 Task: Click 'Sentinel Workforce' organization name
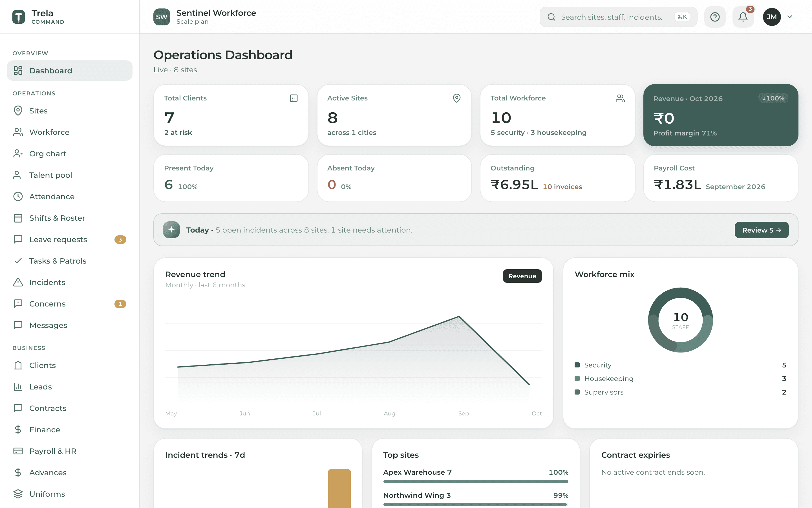pyautogui.click(x=216, y=13)
